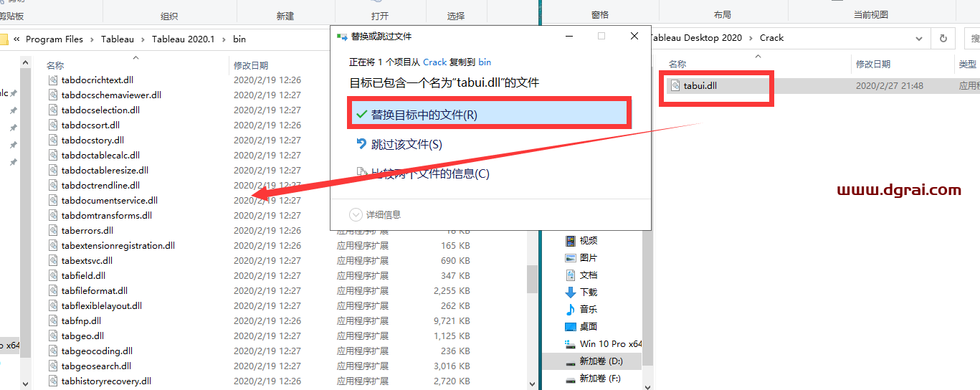
Task: Click the tabgeocoding.dll file icon
Action: [x=53, y=351]
